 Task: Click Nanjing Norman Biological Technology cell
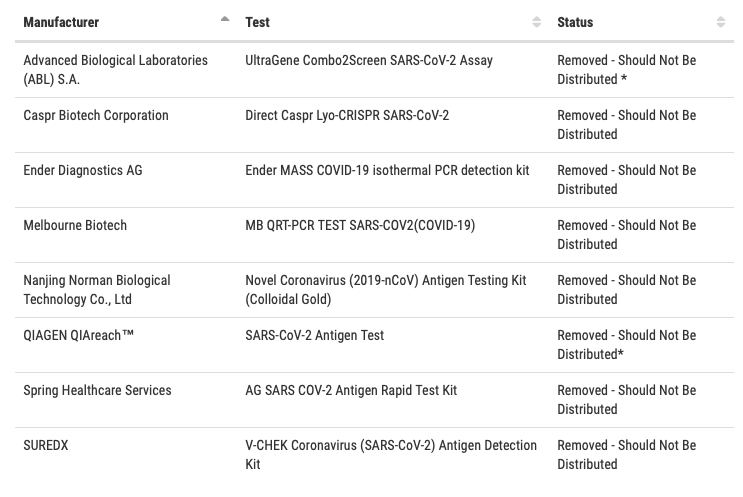(x=97, y=289)
